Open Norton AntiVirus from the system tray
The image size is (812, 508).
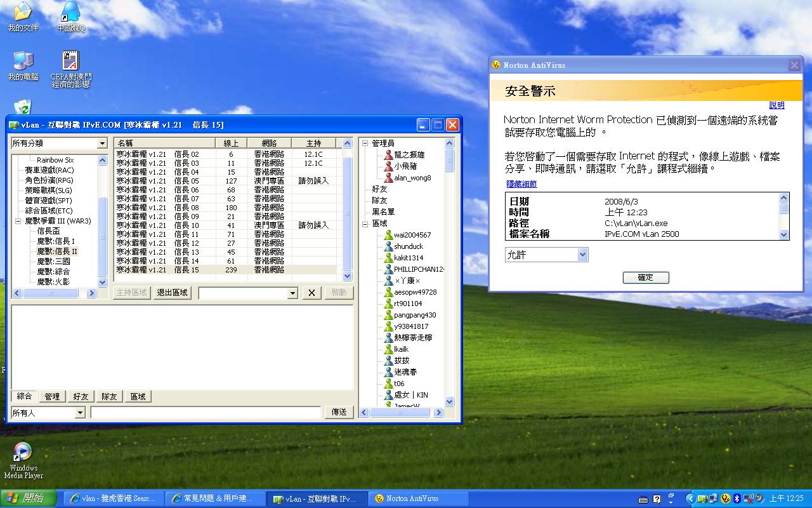pyautogui.click(x=725, y=498)
